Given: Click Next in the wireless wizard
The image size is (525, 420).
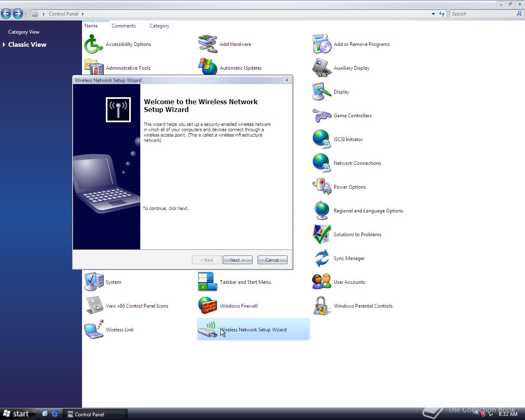Looking at the screenshot, I should [237, 260].
